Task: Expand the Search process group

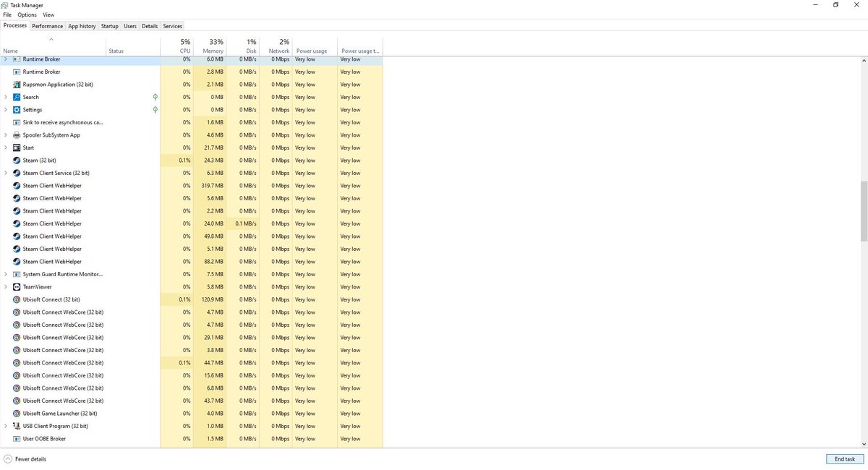Action: pyautogui.click(x=6, y=97)
